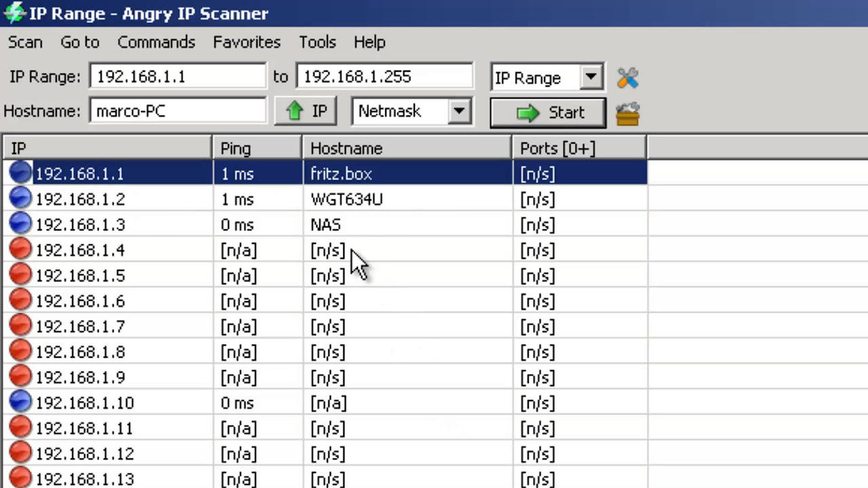Click the start IP field 192.168.1.1
The width and height of the screenshot is (868, 488).
(178, 77)
